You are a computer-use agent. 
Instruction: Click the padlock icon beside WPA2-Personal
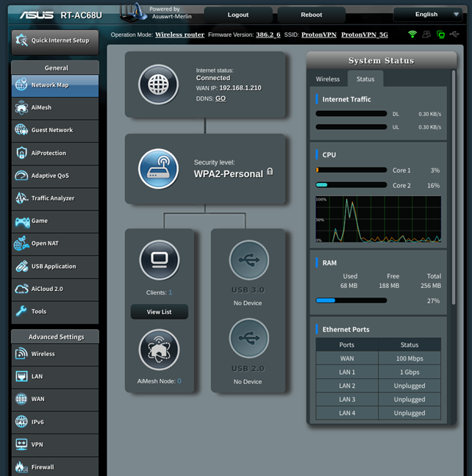point(270,171)
